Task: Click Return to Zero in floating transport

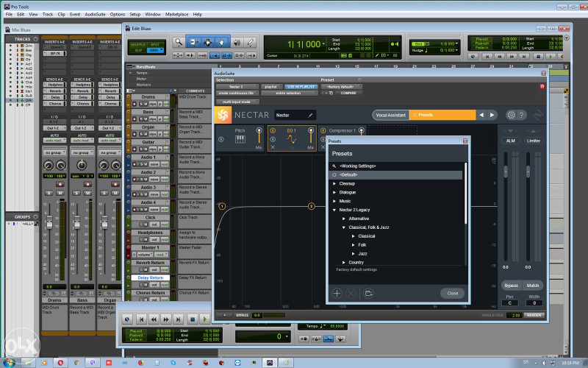Action: [141, 319]
